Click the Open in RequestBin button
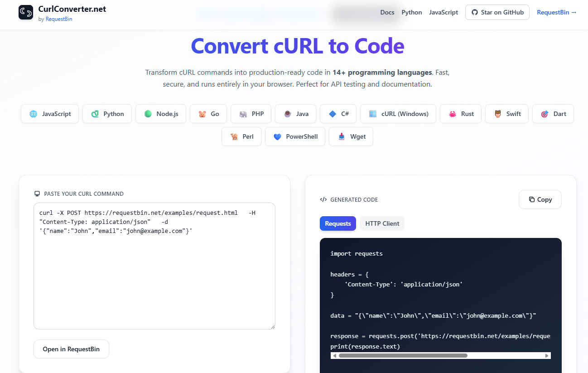Image resolution: width=588 pixels, height=373 pixels. (71, 349)
